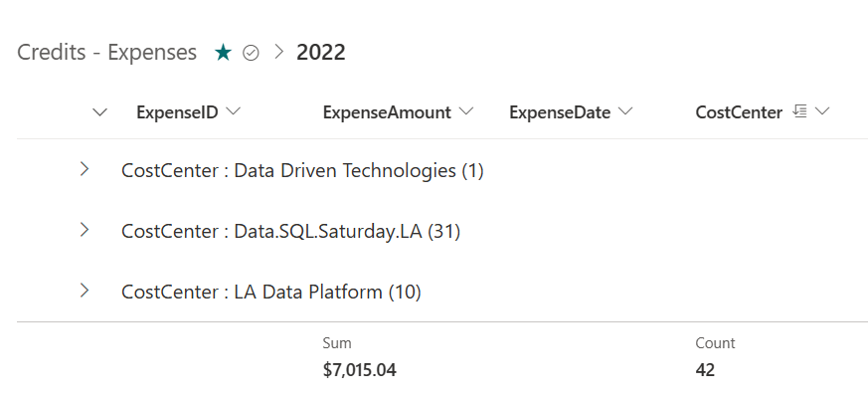Click the CostCenter column header label
This screenshot has height=399, width=868.
pyautogui.click(x=739, y=112)
